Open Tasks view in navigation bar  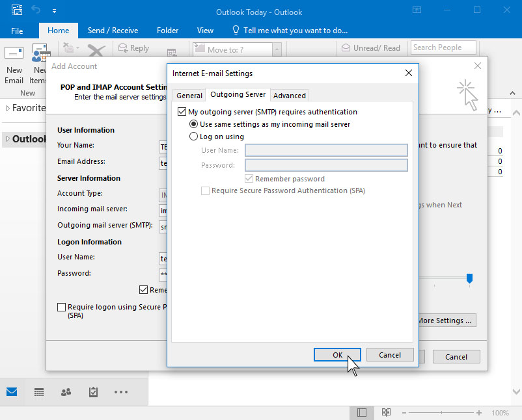click(93, 392)
